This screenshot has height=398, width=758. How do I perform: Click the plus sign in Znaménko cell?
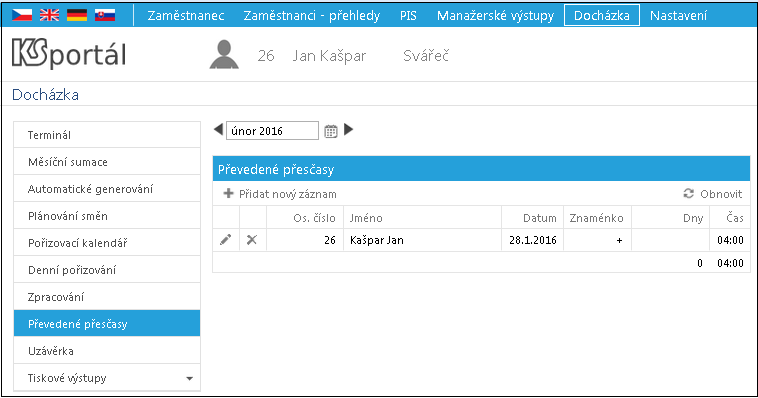[x=619, y=240]
